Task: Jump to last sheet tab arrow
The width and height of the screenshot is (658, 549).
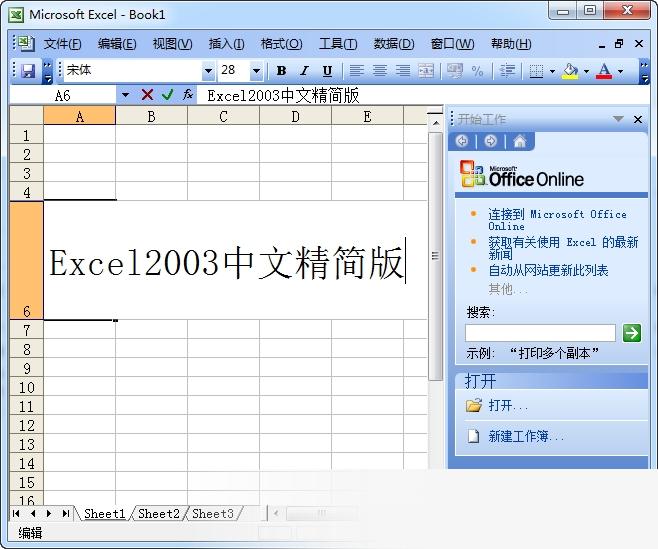Action: pyautogui.click(x=65, y=513)
